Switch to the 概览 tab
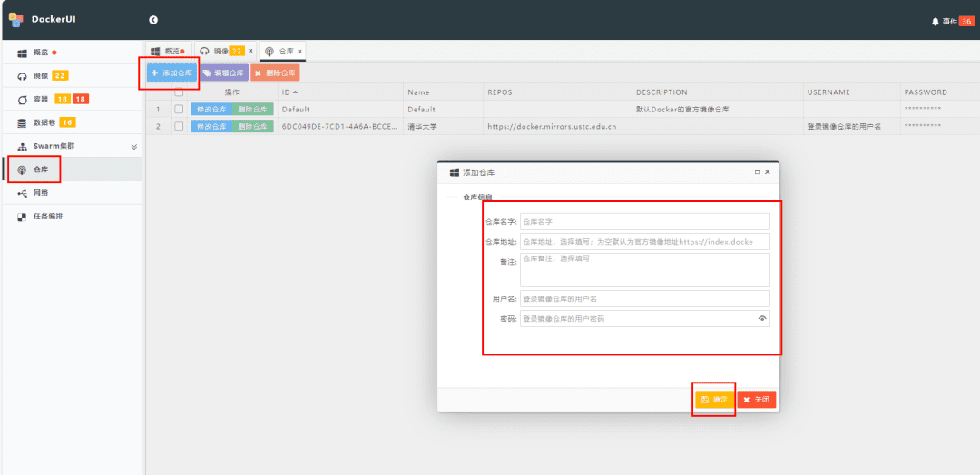 click(x=168, y=51)
